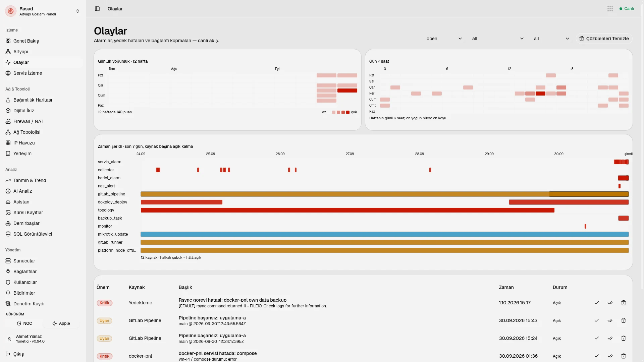
Task: Open the first all filter dropdown
Action: tap(498, 39)
